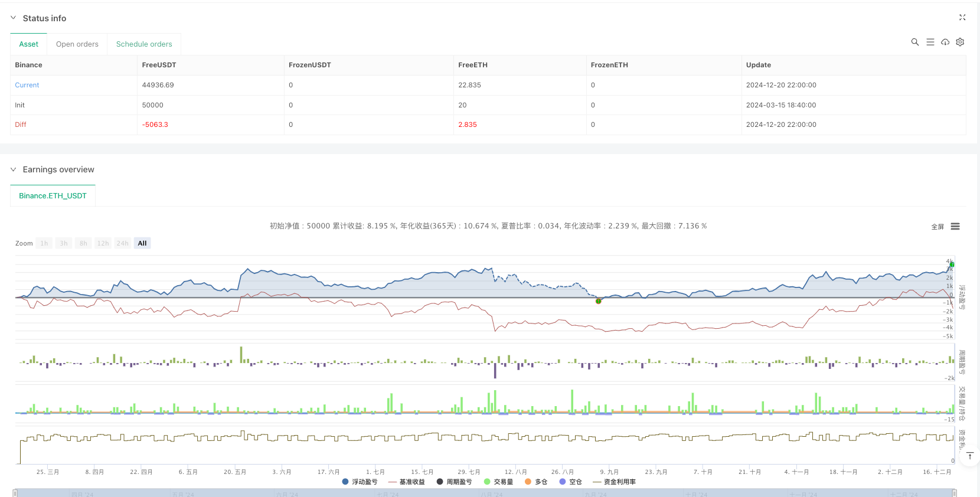
Task: Toggle the 浮动盈亏 legend series
Action: (360, 482)
